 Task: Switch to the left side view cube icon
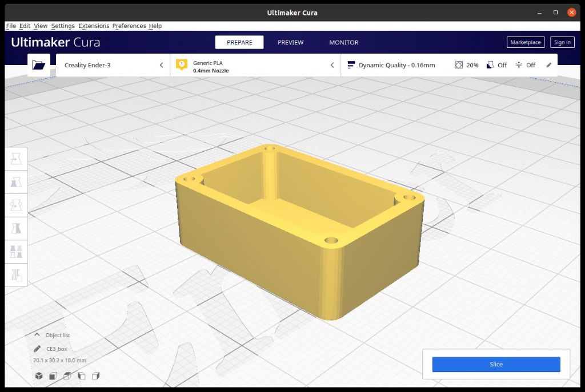click(81, 375)
